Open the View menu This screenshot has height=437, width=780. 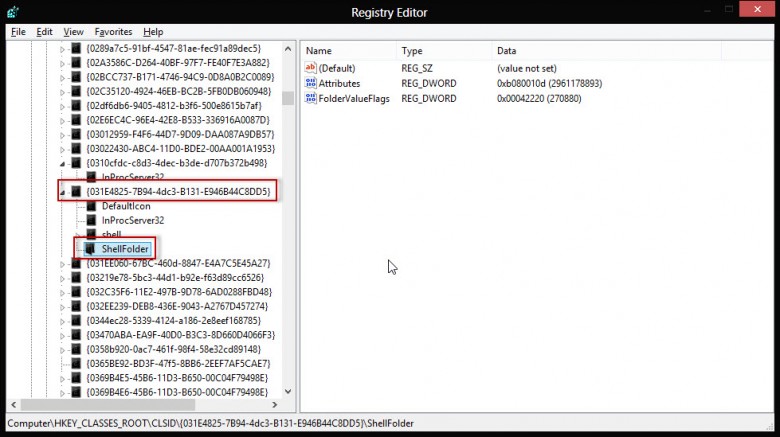tap(73, 32)
